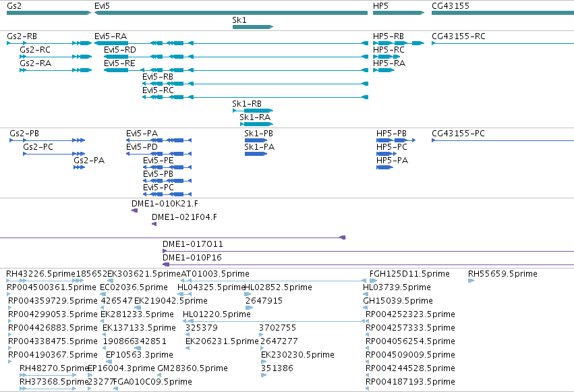Click the HL03739.5prime EST label
The height and width of the screenshot is (392, 574).
click(397, 288)
